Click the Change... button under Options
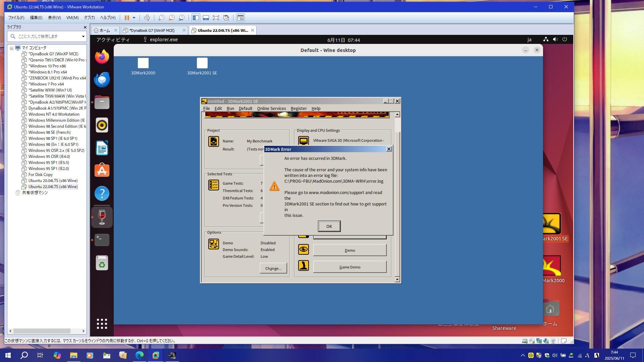Image resolution: width=644 pixels, height=362 pixels. pyautogui.click(x=273, y=268)
